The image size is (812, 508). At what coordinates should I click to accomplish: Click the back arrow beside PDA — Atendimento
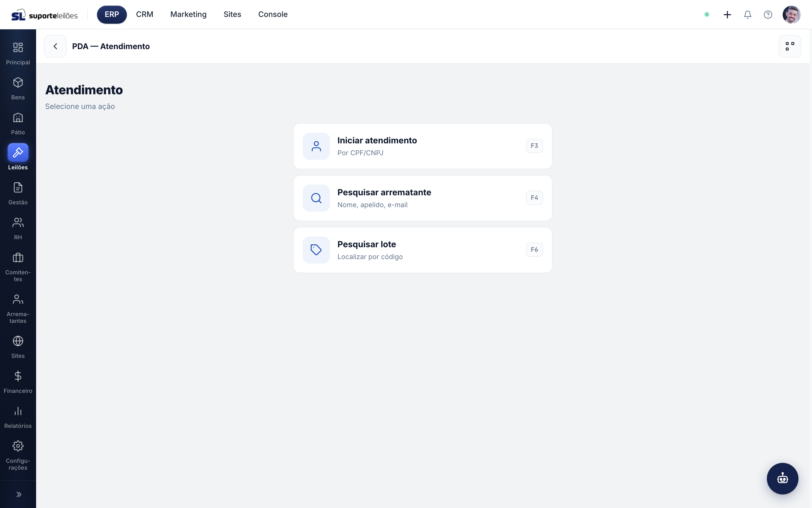point(55,46)
